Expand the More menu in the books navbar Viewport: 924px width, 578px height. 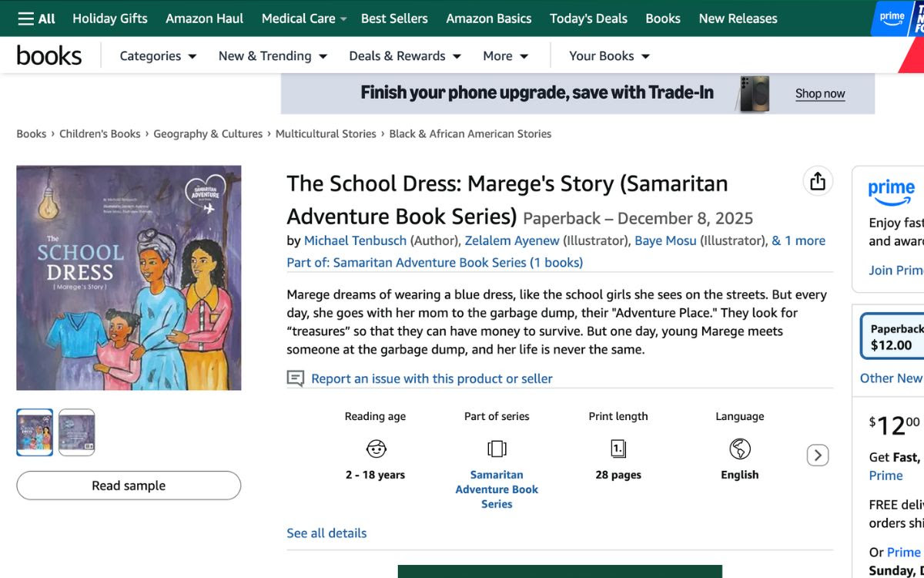click(505, 55)
